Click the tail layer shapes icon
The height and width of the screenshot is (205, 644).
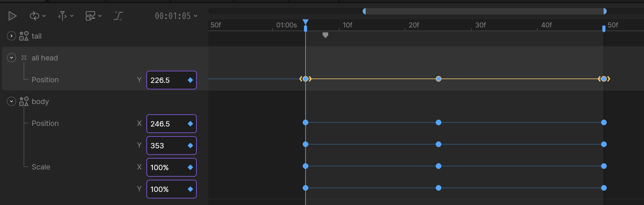(x=24, y=36)
